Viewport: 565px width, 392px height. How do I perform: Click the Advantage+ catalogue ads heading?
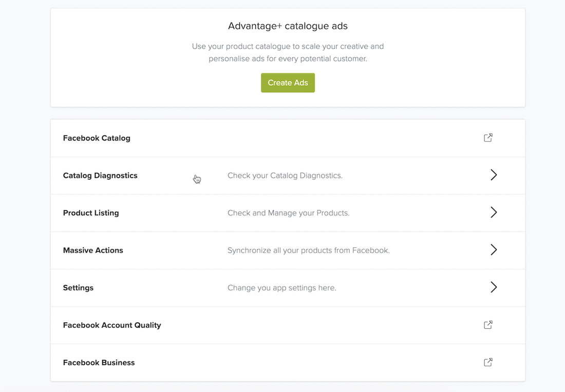click(288, 26)
